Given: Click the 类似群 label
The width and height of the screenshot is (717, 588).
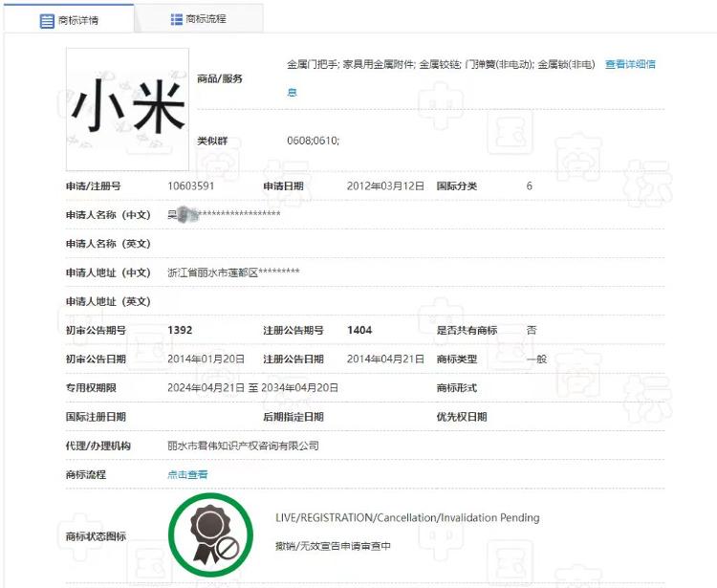Looking at the screenshot, I should point(212,141).
